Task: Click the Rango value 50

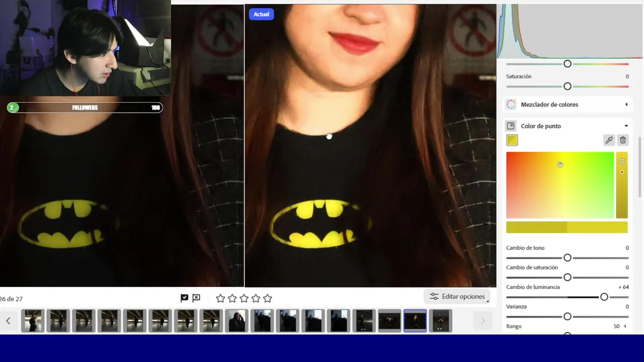Action: pos(616,326)
